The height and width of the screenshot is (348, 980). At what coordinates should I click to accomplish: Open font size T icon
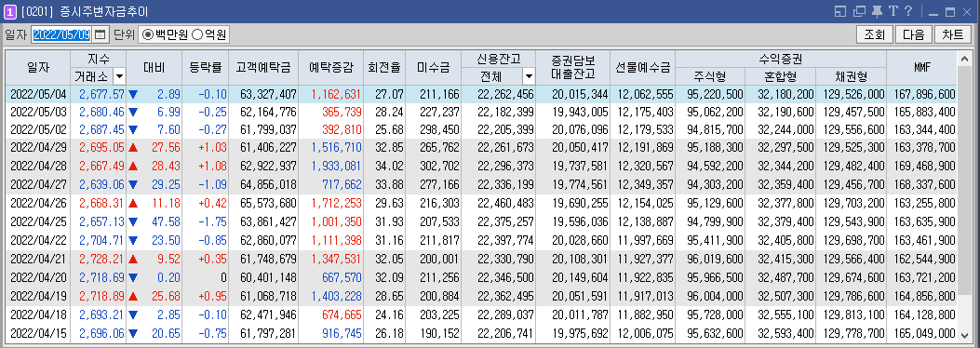(893, 11)
